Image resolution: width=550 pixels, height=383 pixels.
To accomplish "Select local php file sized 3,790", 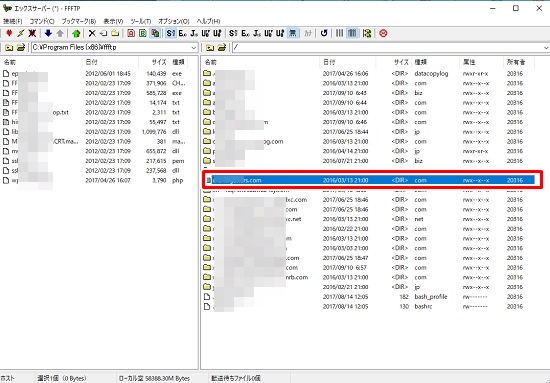I will pos(95,180).
